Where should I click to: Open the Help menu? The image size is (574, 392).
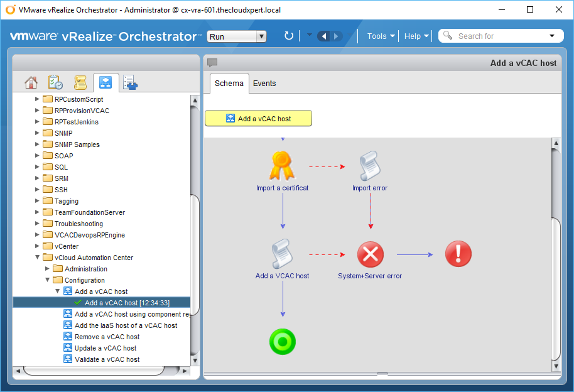click(x=416, y=36)
